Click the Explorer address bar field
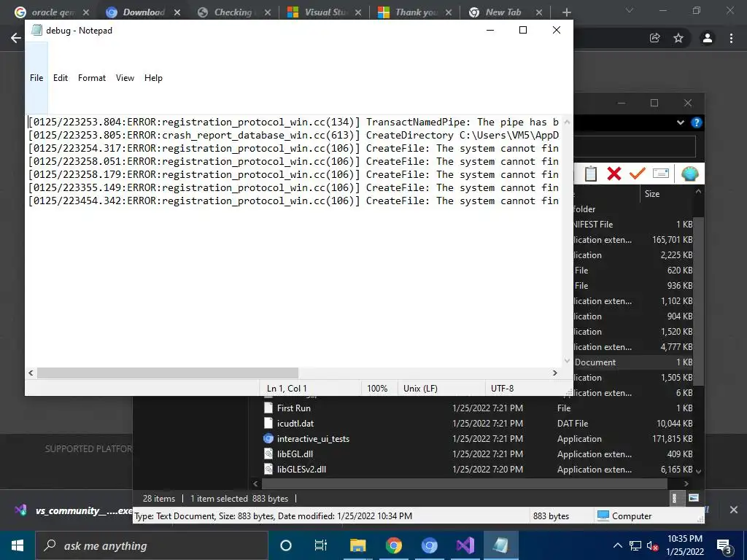This screenshot has width=747, height=560. [x=635, y=147]
